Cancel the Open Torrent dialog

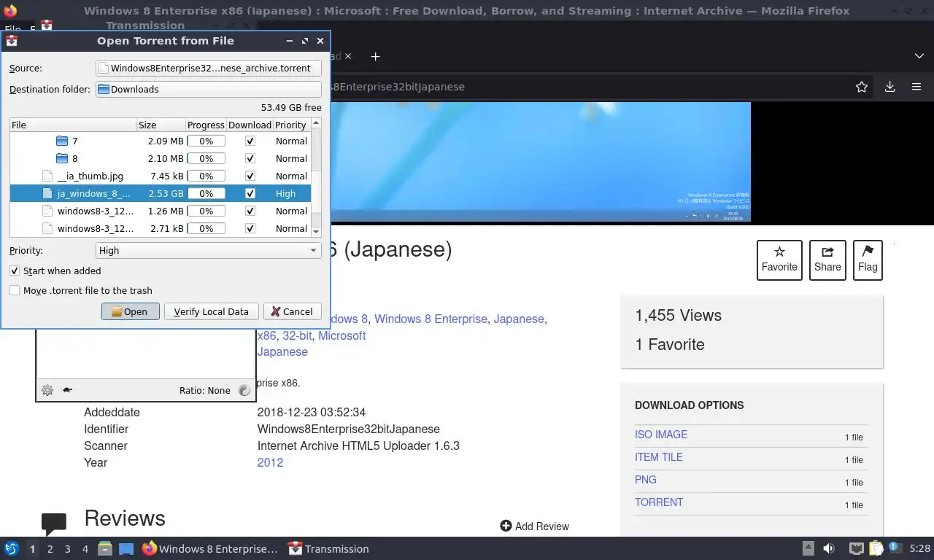(x=292, y=311)
